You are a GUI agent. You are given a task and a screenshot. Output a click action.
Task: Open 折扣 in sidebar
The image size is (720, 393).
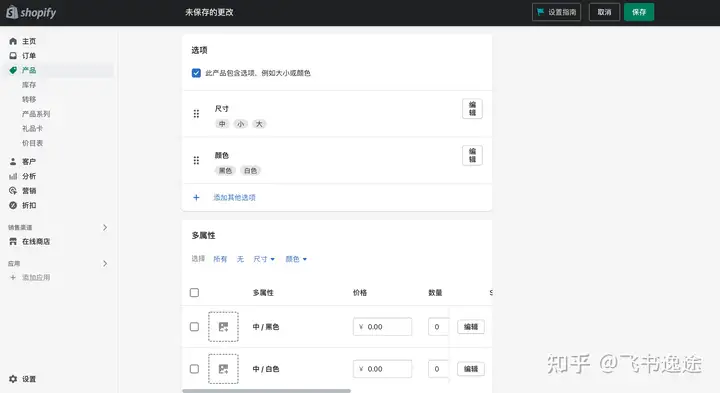(x=29, y=205)
